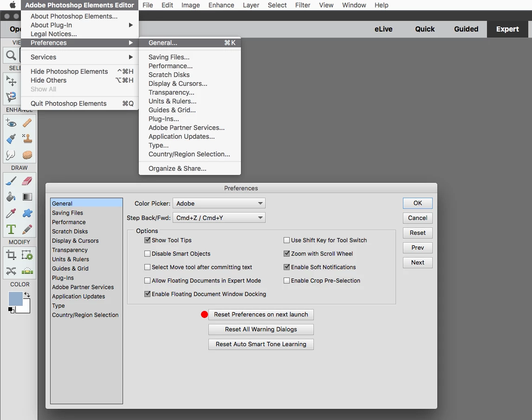Switch to the Quick tab
This screenshot has height=420, width=532.
click(x=425, y=29)
